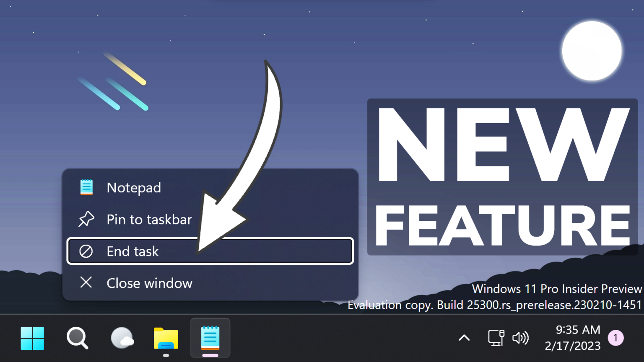Viewport: 644px width, 362px height.
Task: Click the X icon beside Close window
Action: click(x=86, y=282)
